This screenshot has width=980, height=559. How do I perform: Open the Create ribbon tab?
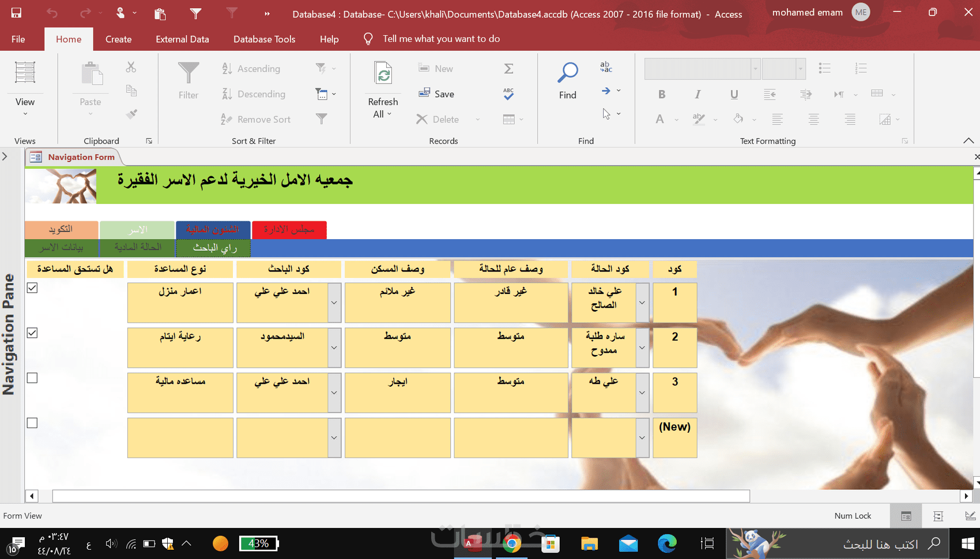(x=119, y=39)
